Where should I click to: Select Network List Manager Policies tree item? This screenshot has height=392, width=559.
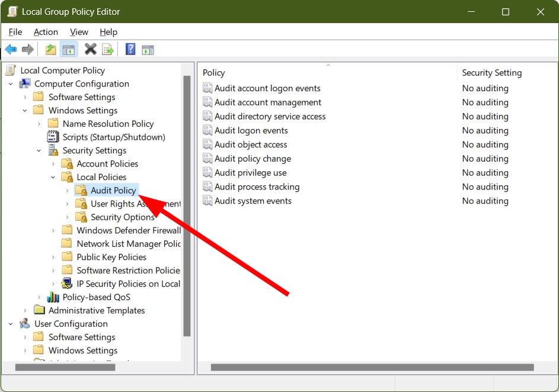[x=129, y=243]
